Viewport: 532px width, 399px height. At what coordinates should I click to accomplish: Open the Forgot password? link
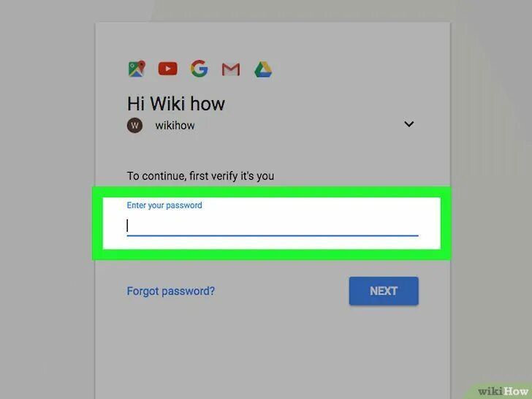tap(171, 291)
